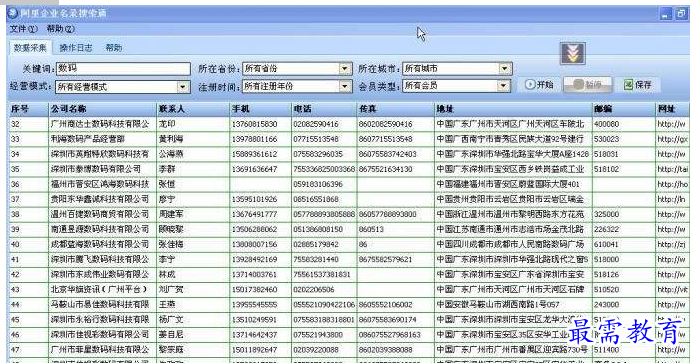The image size is (690, 363).
Task: Click postal code 610041
Action: pos(606,244)
